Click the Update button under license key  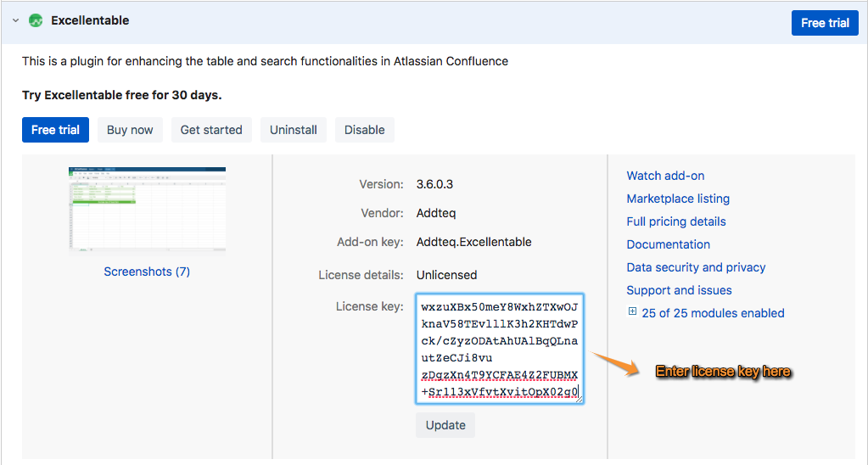(x=445, y=425)
